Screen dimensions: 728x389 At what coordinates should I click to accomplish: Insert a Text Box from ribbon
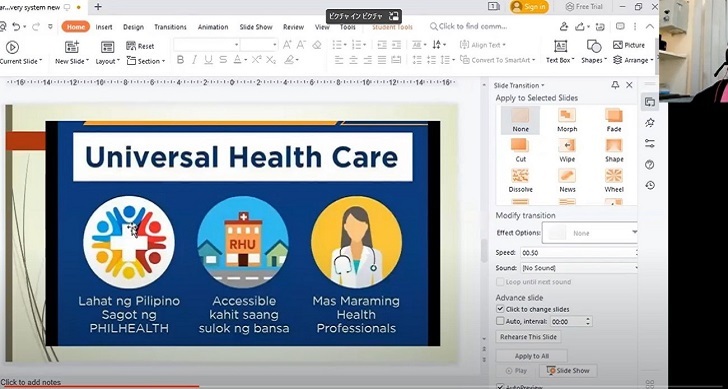click(560, 46)
